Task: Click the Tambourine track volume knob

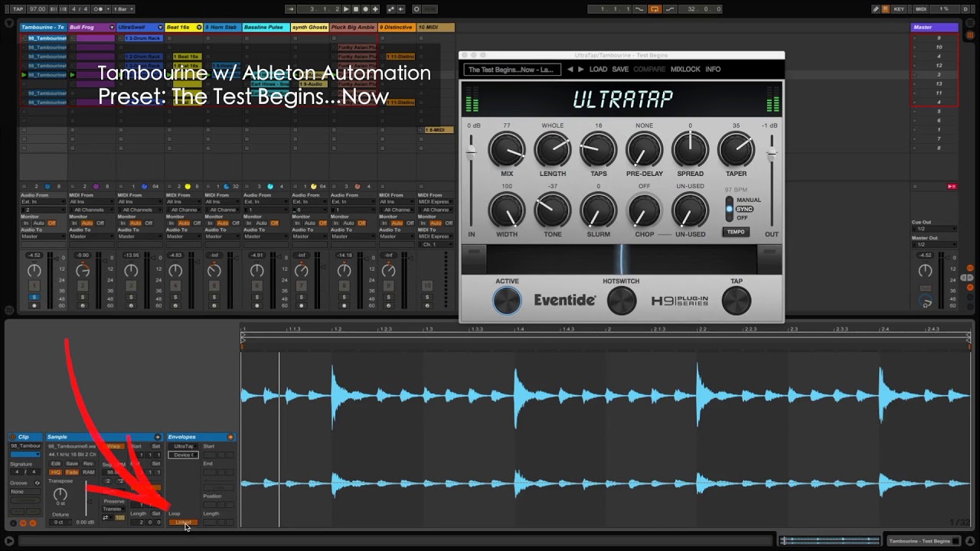Action: click(x=34, y=271)
